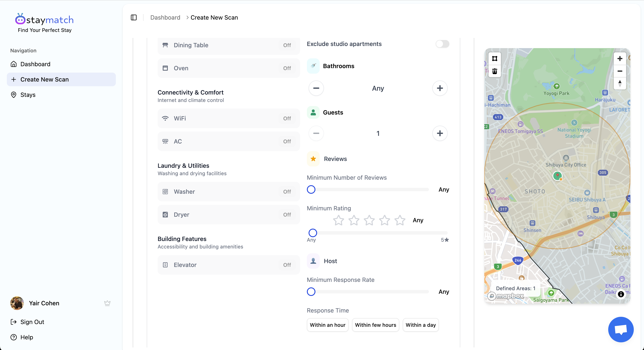This screenshot has height=350, width=644.
Task: Reset map compass bearing
Action: pyautogui.click(x=620, y=83)
